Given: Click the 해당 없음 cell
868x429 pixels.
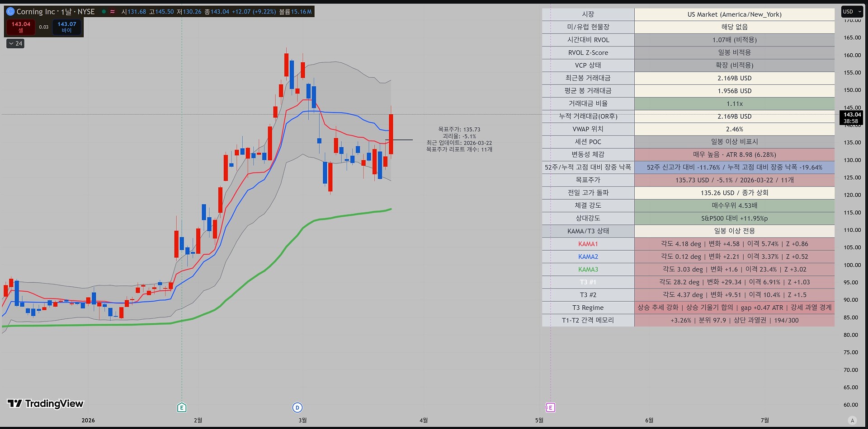Looking at the screenshot, I should pyautogui.click(x=734, y=27).
